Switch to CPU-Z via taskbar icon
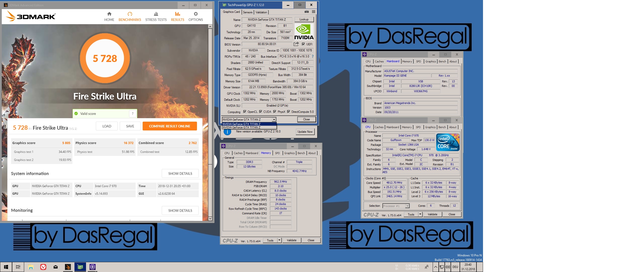Screen dimensions: 644x272 (x=93, y=267)
